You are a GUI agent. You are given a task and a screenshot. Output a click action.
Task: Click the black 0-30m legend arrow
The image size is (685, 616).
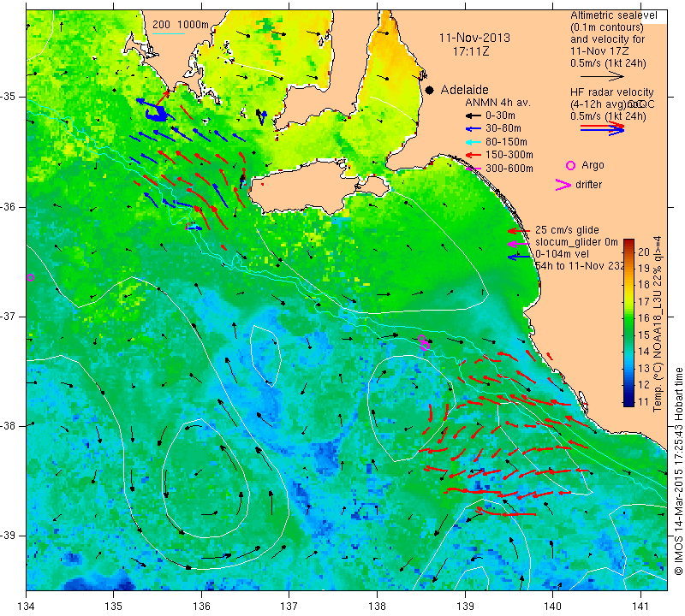(474, 115)
